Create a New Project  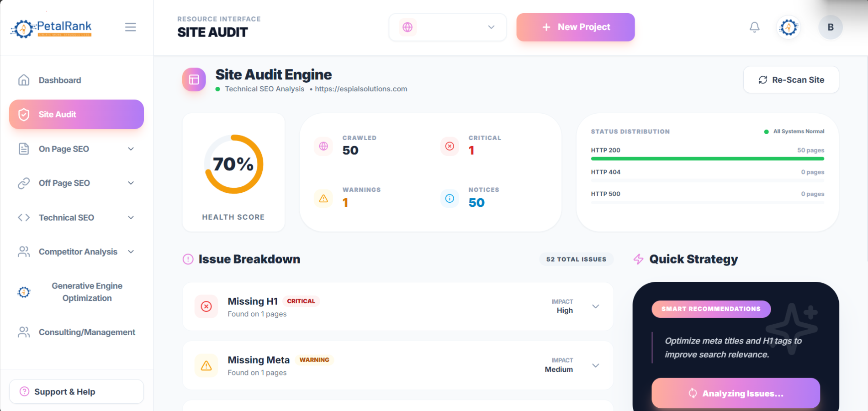click(576, 27)
